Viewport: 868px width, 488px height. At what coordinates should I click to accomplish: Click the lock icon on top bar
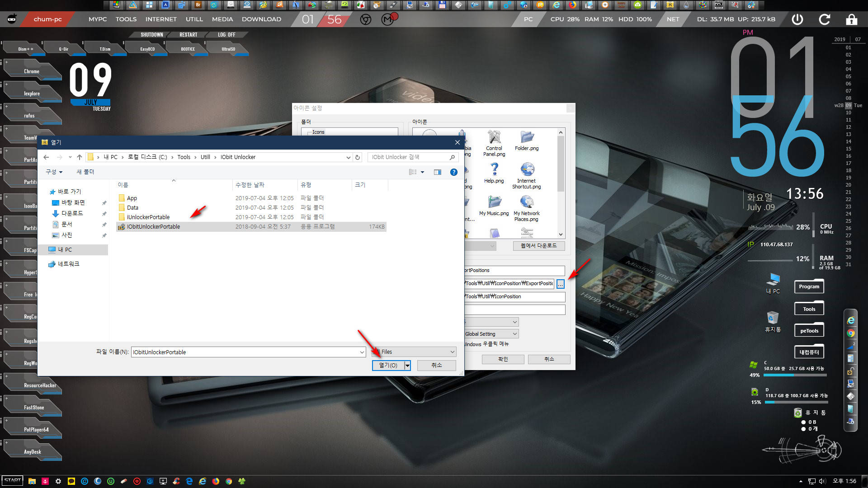pyautogui.click(x=852, y=19)
